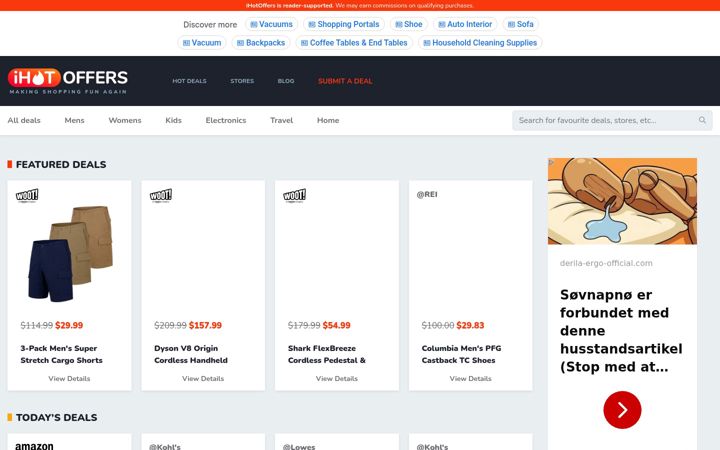View Details for Shark FlexBreeze

(337, 379)
